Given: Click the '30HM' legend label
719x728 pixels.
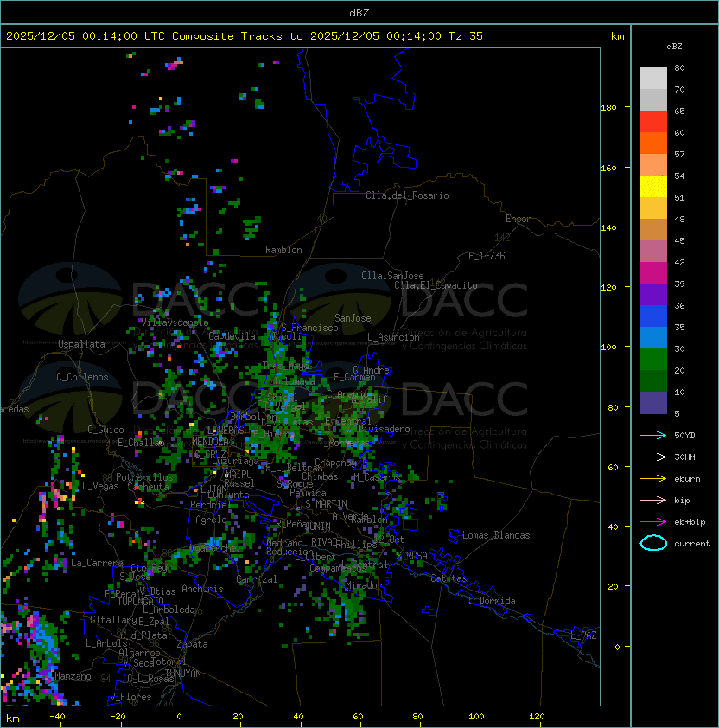Looking at the screenshot, I should (x=684, y=457).
